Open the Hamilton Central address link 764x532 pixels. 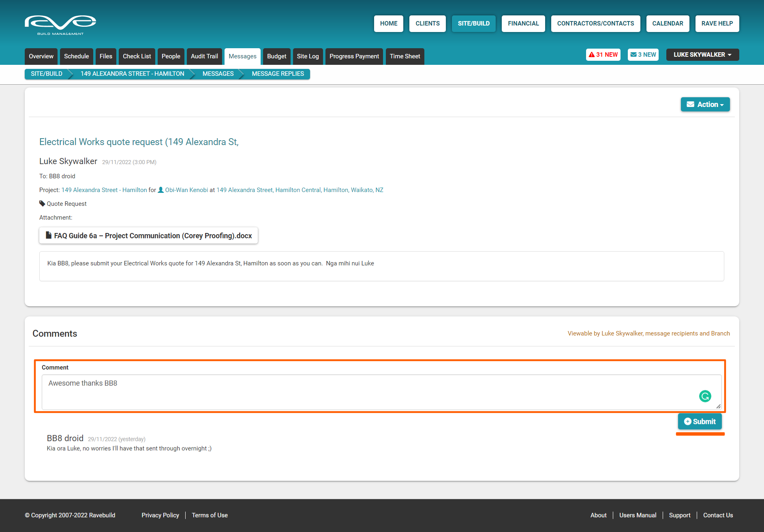[300, 190]
